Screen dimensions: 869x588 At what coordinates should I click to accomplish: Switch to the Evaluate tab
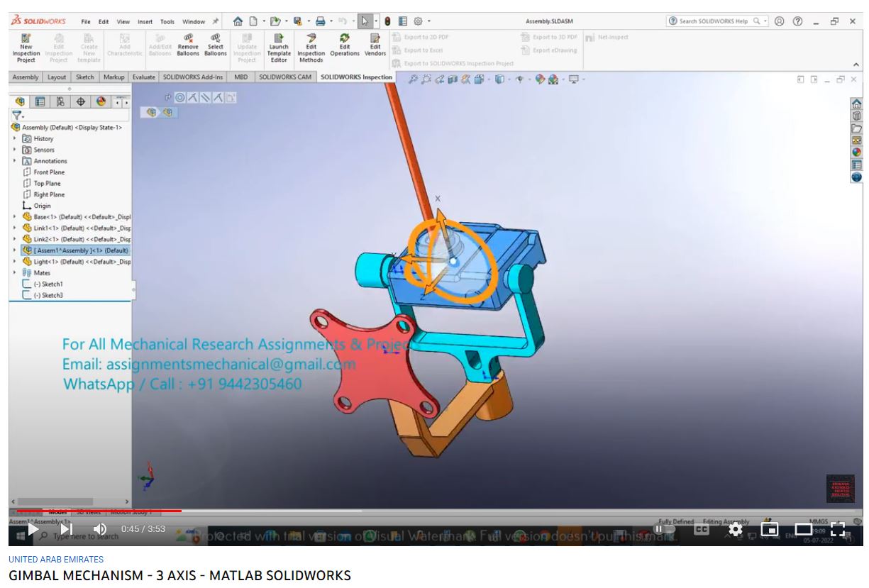(x=144, y=77)
